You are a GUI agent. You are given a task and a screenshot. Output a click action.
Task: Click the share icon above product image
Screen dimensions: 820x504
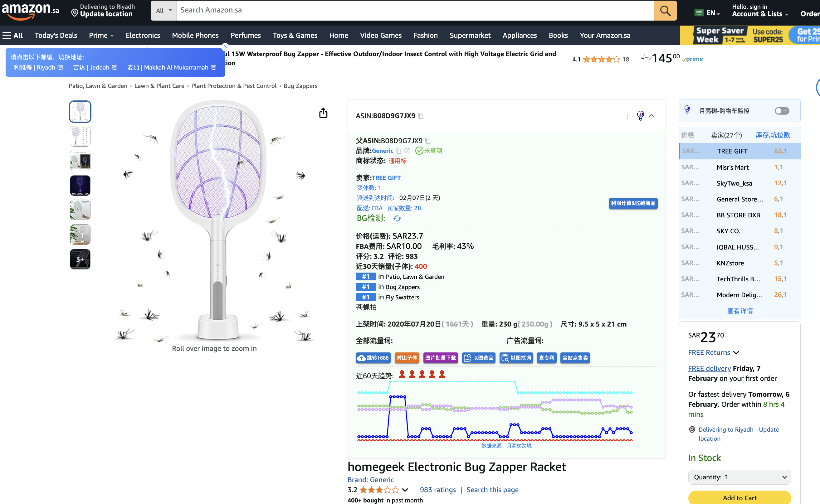(x=323, y=113)
